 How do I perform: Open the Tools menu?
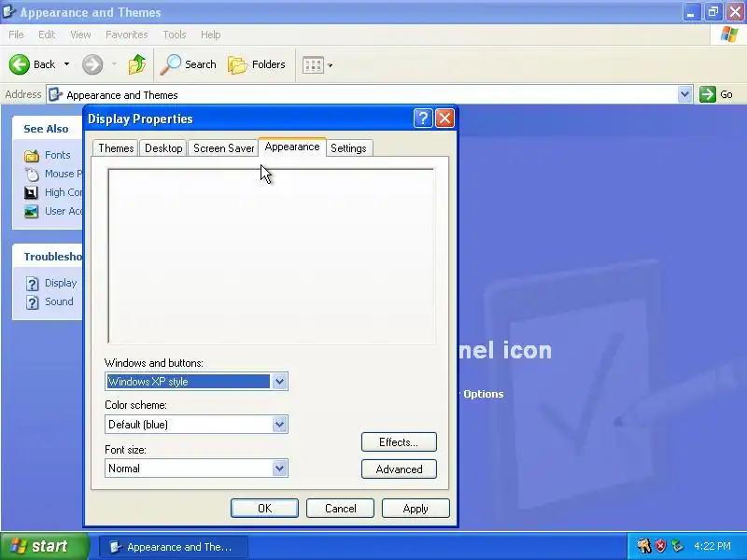(x=175, y=35)
